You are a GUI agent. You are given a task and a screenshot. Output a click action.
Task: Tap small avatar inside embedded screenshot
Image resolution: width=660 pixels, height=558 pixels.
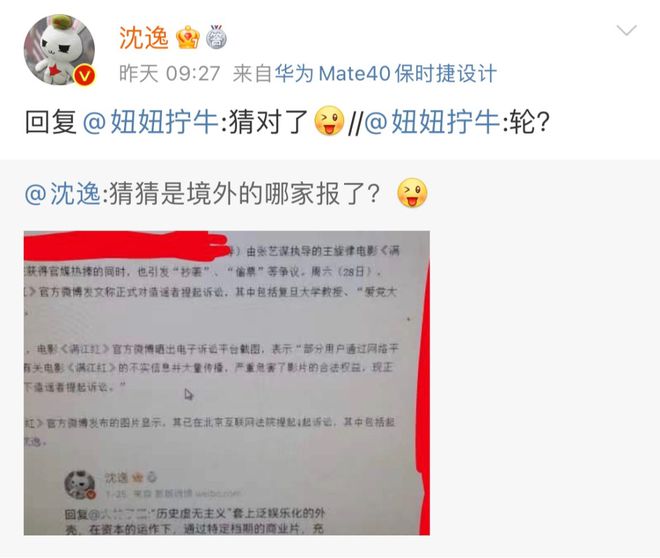pos(80,484)
